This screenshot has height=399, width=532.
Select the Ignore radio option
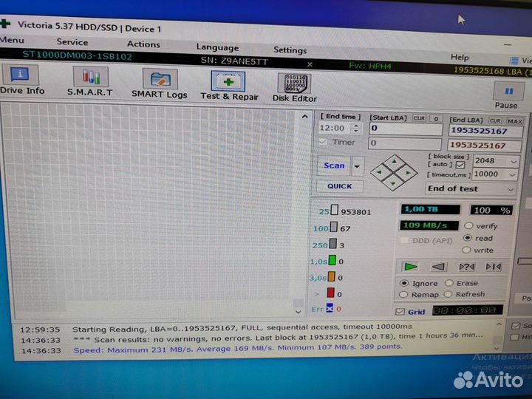click(x=403, y=283)
